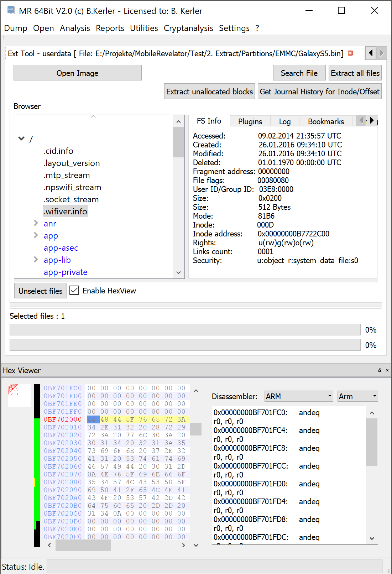Click the Unselect files button
Viewport: 392px width, 574px height.
pos(41,291)
